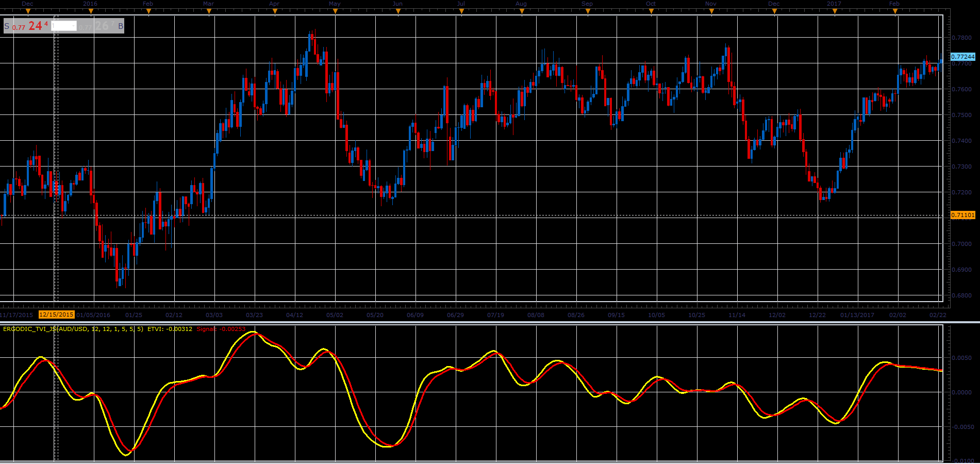This screenshot has width=980, height=464.
Task: Click the 11/14 date axis label
Action: 737,315
